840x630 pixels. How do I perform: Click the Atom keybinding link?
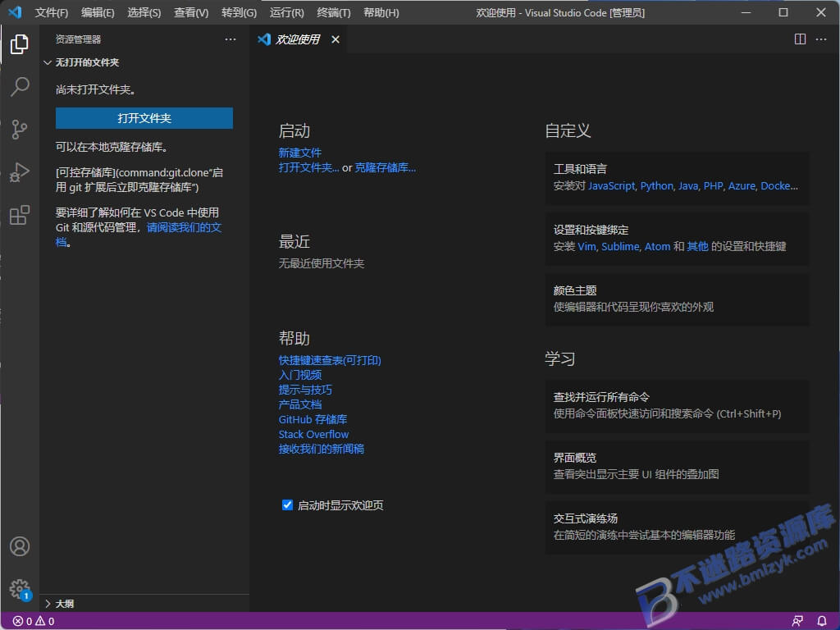click(x=657, y=246)
